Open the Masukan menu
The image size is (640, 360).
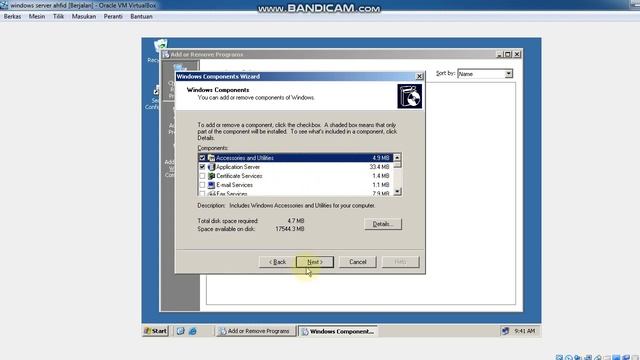(84, 16)
